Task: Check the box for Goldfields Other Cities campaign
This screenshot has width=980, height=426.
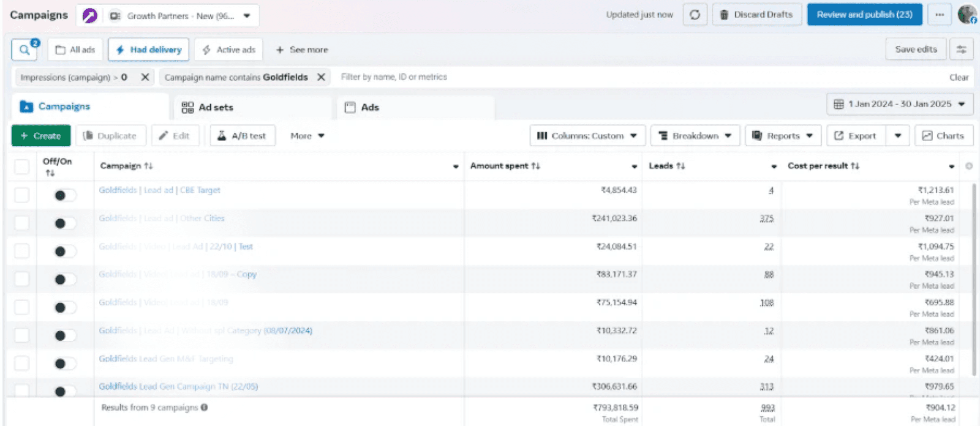Action: tap(22, 223)
